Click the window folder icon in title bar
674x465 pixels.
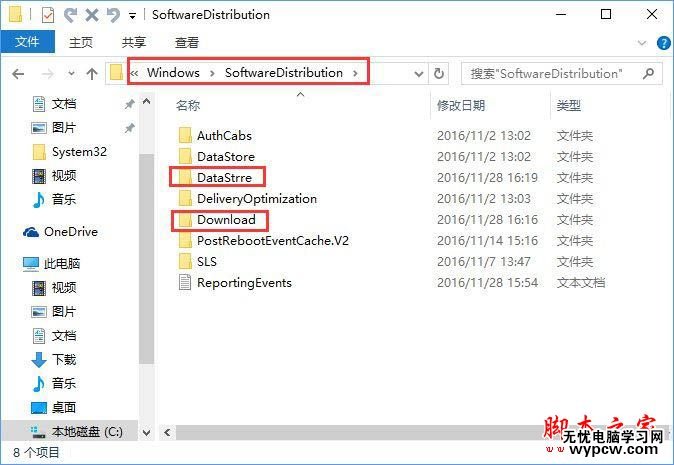(x=16, y=14)
